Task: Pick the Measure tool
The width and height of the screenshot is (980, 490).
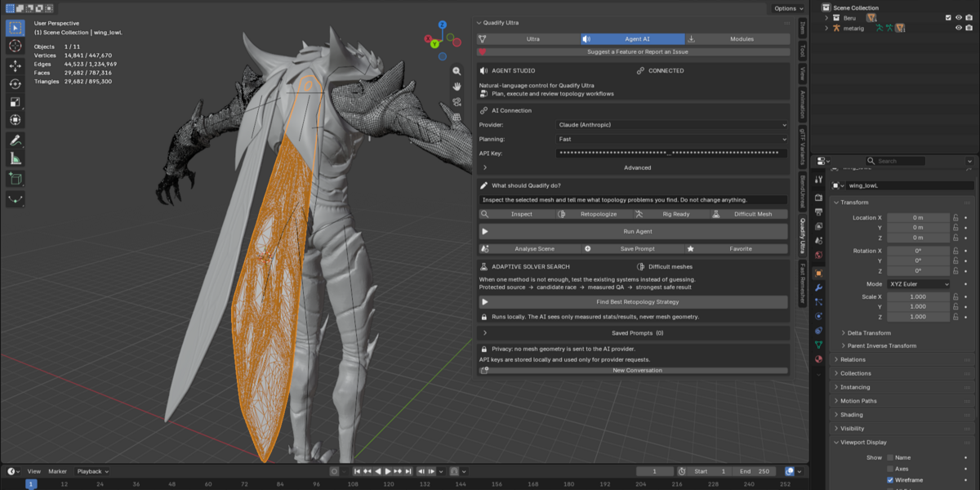Action: (16, 158)
